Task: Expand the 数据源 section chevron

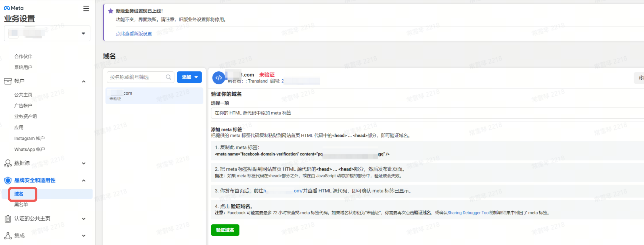Action: 84,163
